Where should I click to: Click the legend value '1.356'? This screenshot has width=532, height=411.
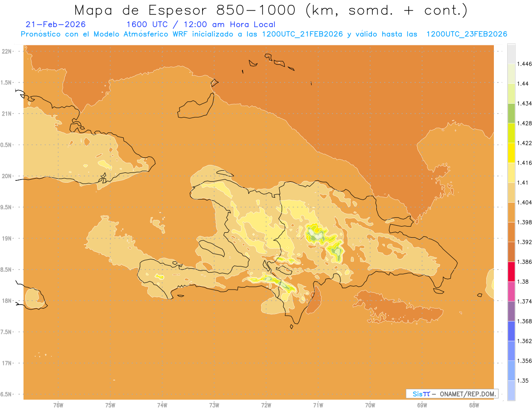[x=524, y=361]
